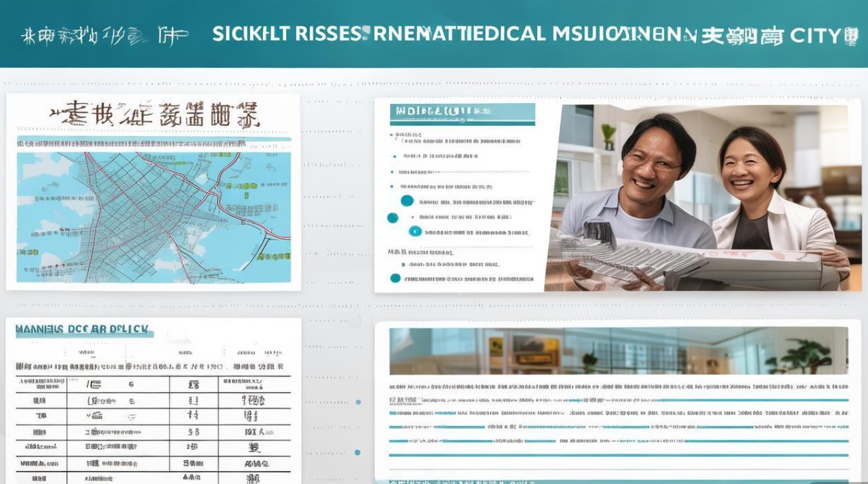
Task: Click the handwritten-style text in header's left corner
Action: [103, 35]
